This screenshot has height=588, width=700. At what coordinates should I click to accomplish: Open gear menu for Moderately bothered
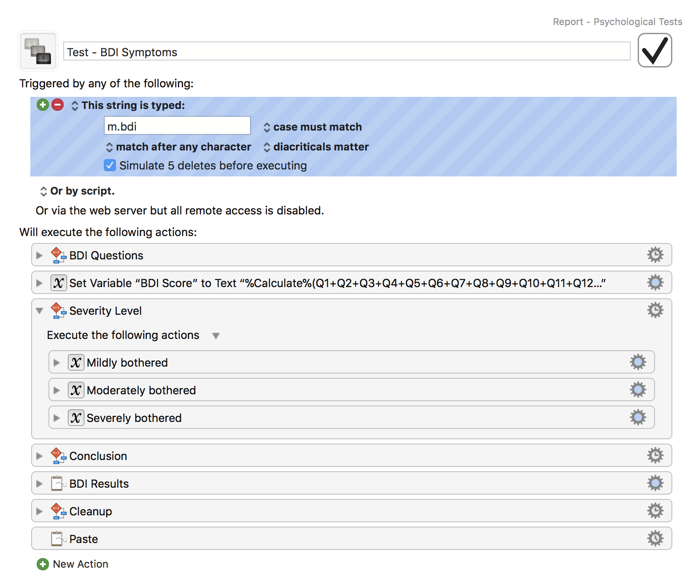point(638,390)
